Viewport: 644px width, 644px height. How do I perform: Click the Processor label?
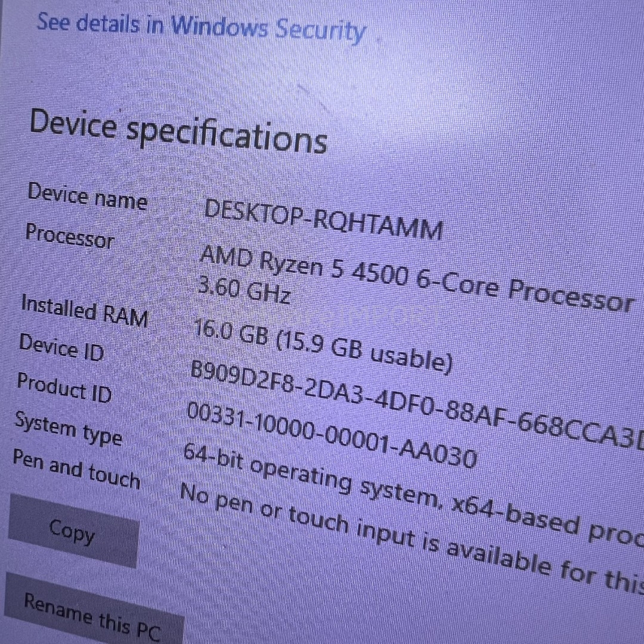click(69, 237)
